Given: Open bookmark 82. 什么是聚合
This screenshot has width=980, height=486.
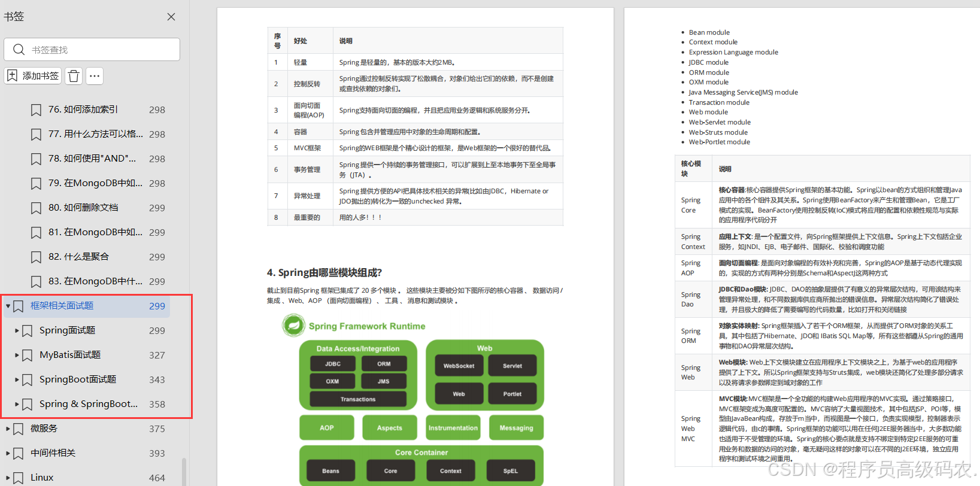Looking at the screenshot, I should tap(78, 257).
